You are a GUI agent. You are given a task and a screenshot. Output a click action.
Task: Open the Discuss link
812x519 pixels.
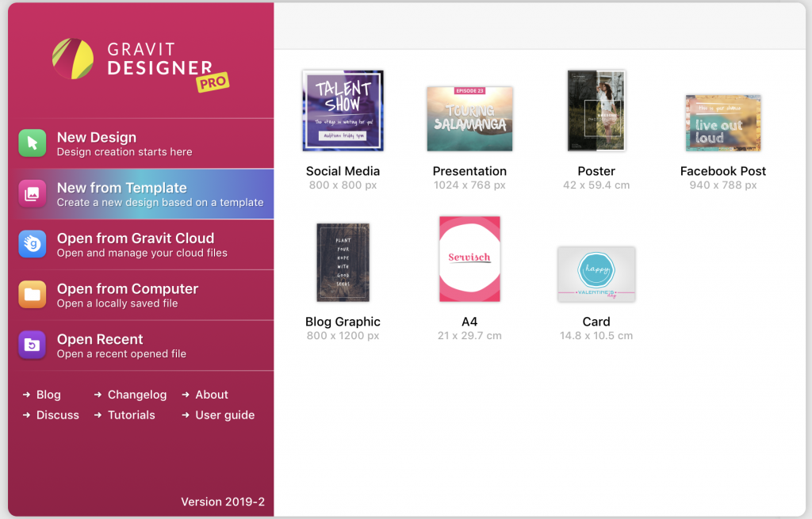click(x=51, y=415)
